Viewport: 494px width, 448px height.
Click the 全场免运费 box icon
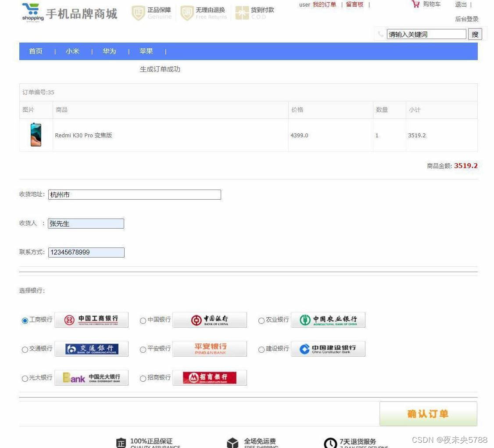tap(233, 443)
